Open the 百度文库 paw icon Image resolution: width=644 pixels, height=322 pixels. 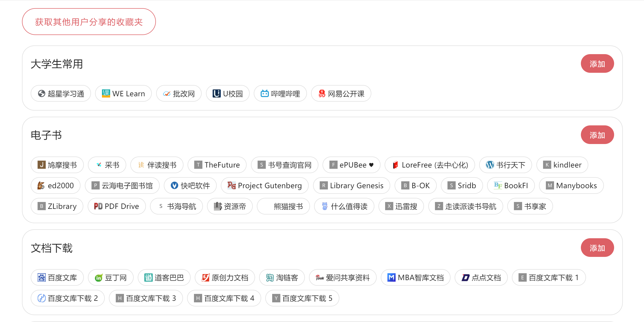tap(41, 278)
